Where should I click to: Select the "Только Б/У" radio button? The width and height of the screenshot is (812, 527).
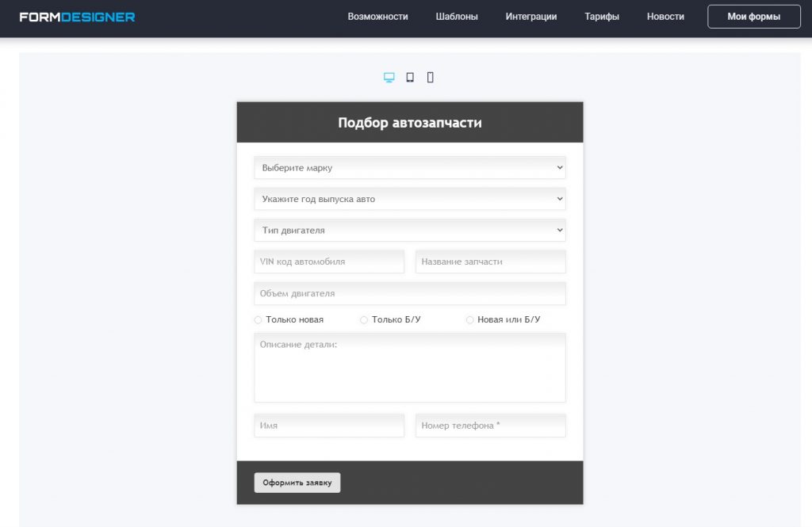(x=364, y=320)
